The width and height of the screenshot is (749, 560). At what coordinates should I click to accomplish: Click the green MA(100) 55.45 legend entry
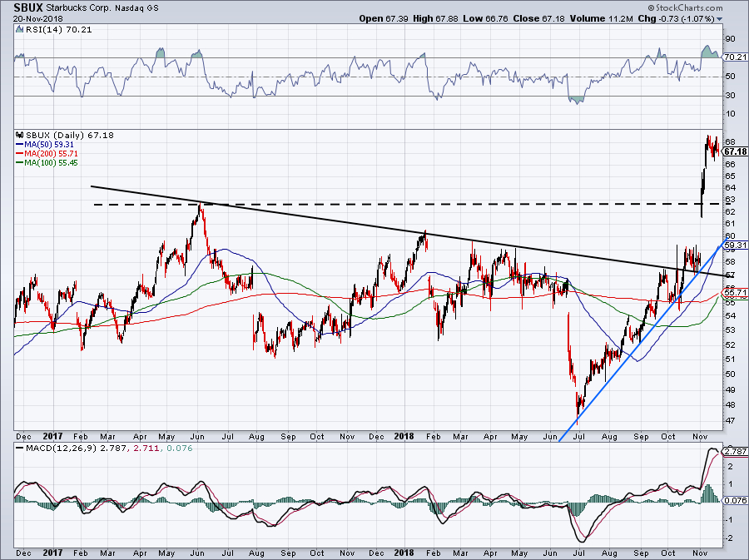click(x=47, y=163)
